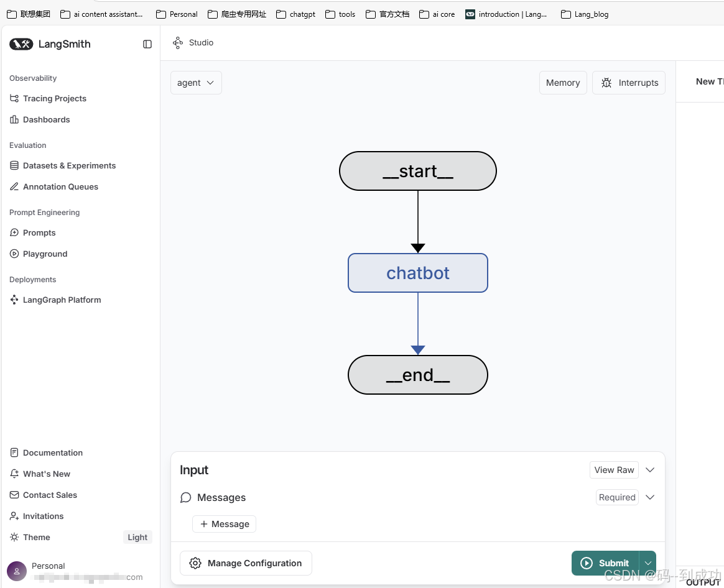Click the Theme sun icon

point(14,537)
